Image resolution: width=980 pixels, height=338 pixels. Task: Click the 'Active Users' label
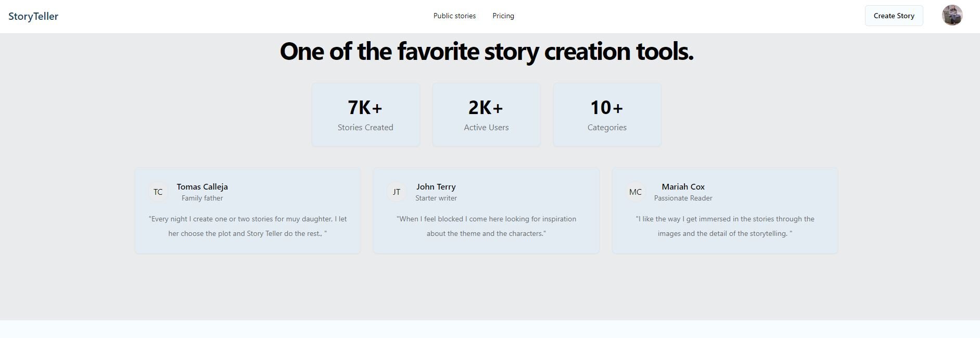pyautogui.click(x=486, y=128)
